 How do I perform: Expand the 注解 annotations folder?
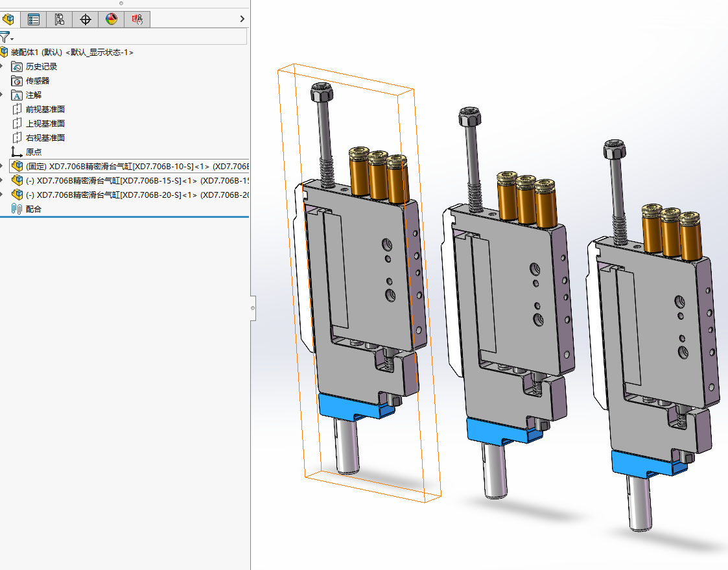pos(2,95)
